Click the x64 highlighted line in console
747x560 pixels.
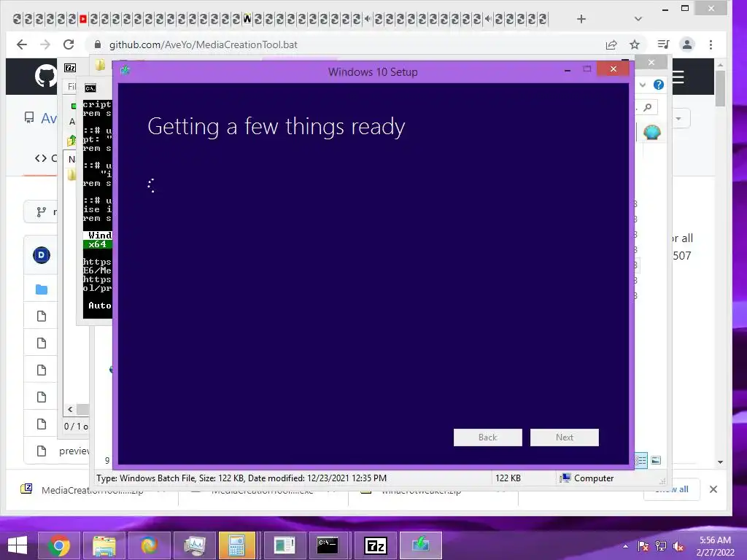[x=98, y=244]
